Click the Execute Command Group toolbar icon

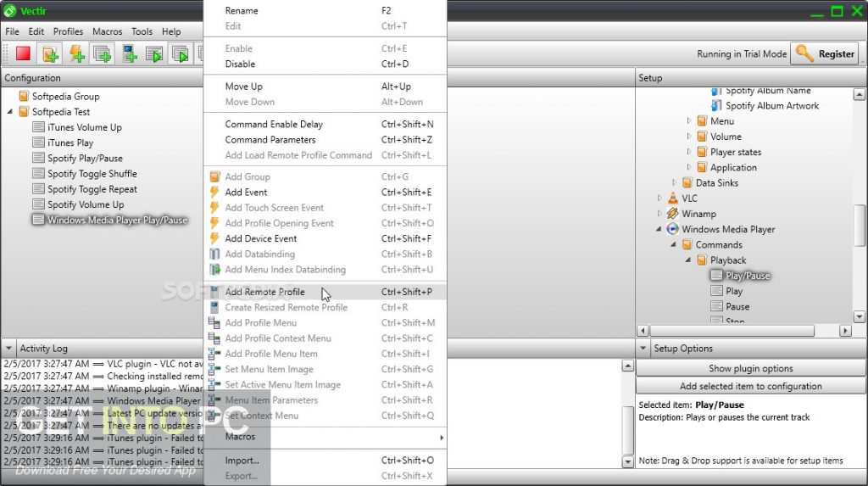coord(181,53)
